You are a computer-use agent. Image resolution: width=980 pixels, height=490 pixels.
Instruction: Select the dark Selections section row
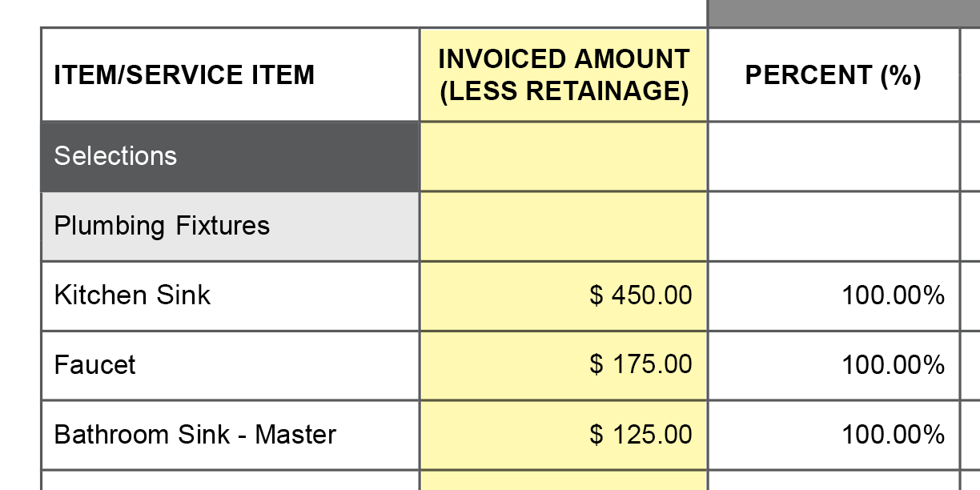tap(230, 156)
